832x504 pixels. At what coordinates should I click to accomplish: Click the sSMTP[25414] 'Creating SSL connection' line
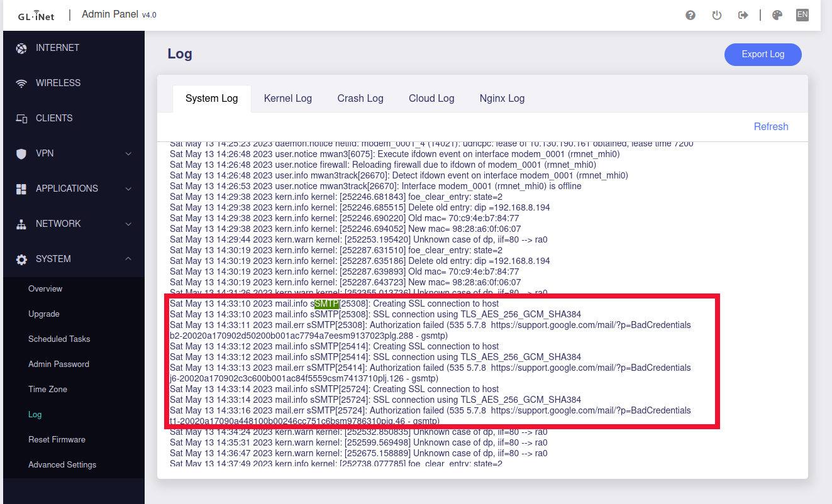pyautogui.click(x=334, y=347)
